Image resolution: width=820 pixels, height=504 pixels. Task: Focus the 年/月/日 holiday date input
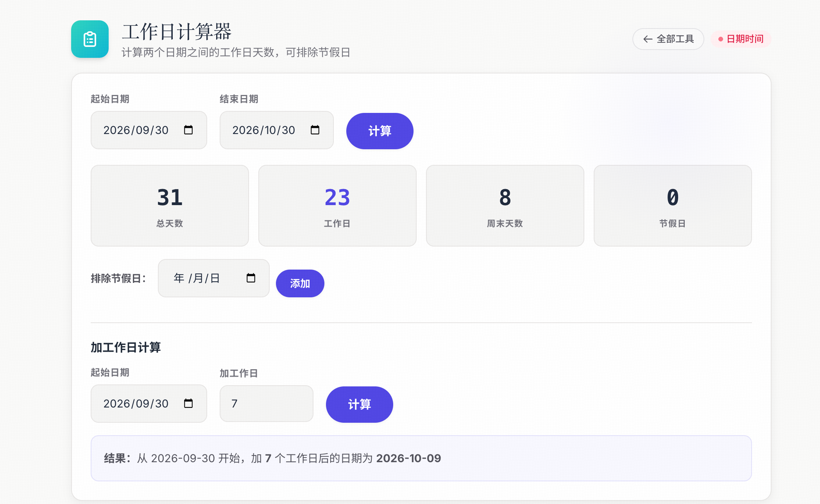213,278
